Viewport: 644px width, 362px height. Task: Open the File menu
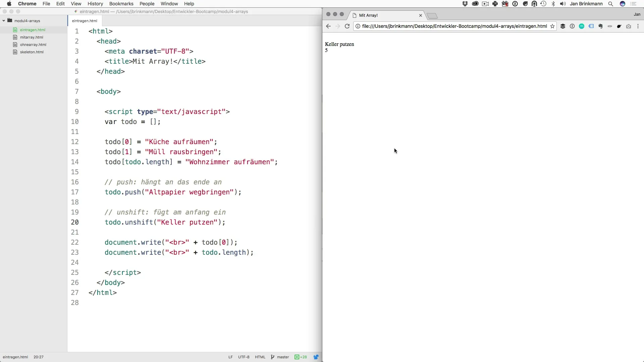[46, 4]
